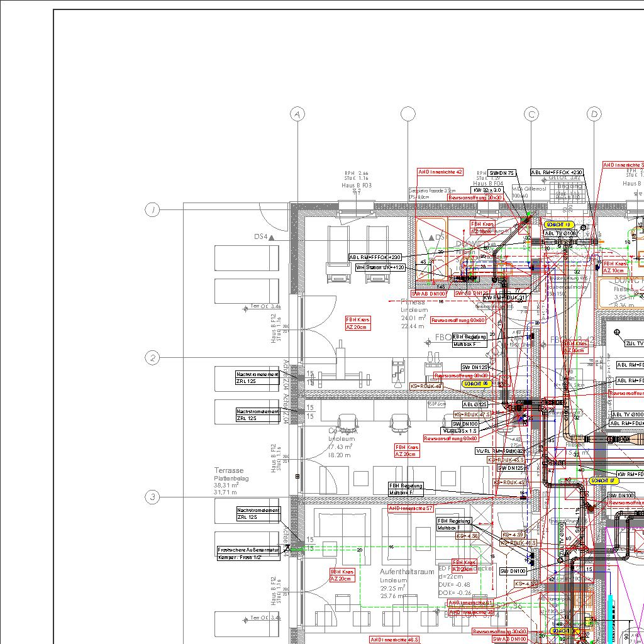Click grid axis bubble D
Screen dimensions: 644x644
coord(594,114)
